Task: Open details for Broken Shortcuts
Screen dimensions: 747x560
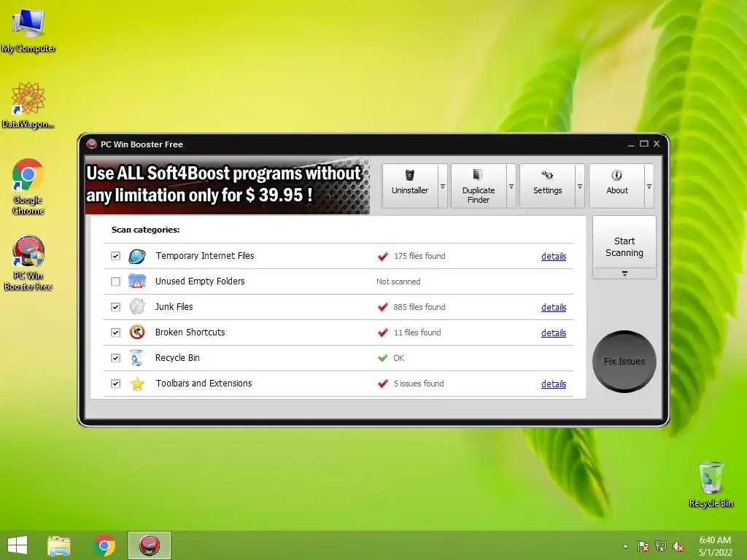Action: (554, 332)
